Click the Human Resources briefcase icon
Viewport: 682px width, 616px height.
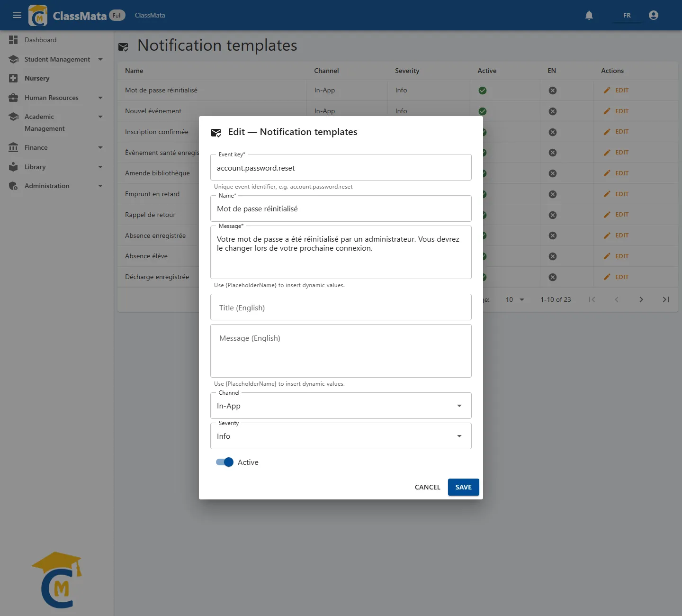(13, 98)
